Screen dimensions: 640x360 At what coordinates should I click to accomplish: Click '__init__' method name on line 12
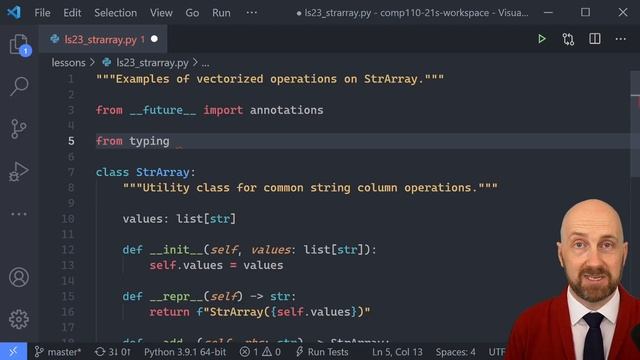coord(176,250)
